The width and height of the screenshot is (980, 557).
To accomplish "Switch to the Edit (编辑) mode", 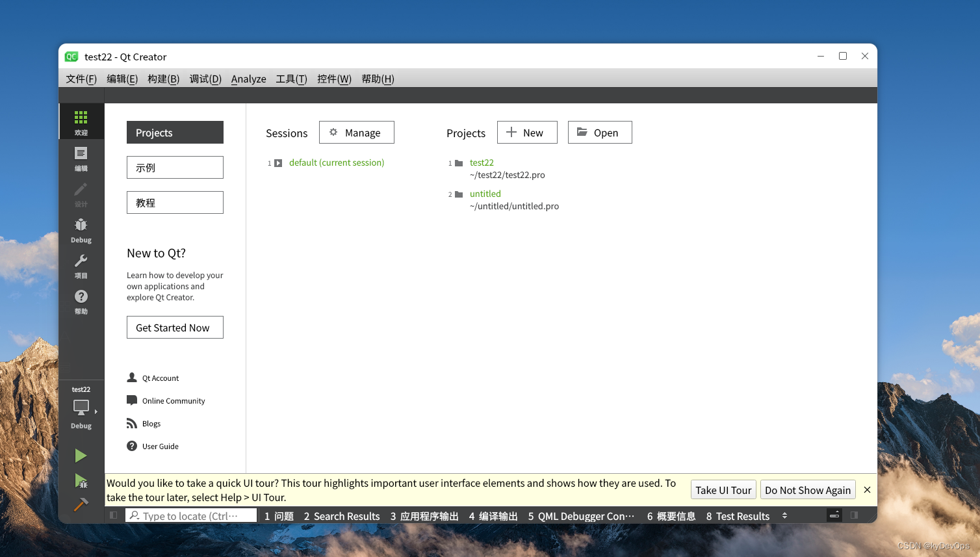I will click(81, 158).
